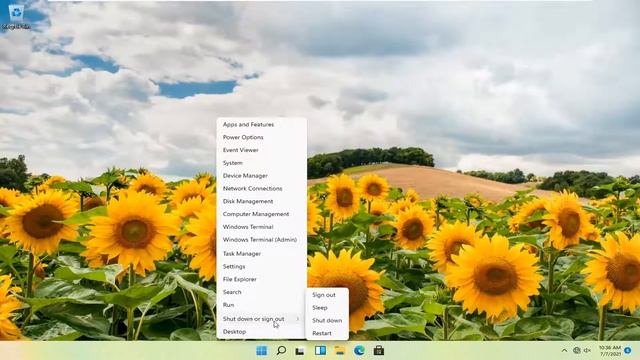
Task: Click the network globe tray icon
Action: pos(577,351)
